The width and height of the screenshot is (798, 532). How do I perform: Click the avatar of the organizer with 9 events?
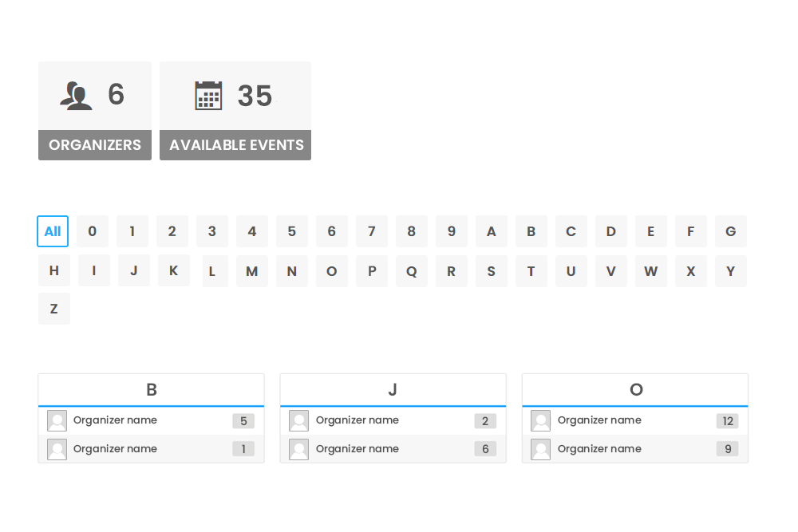540,449
